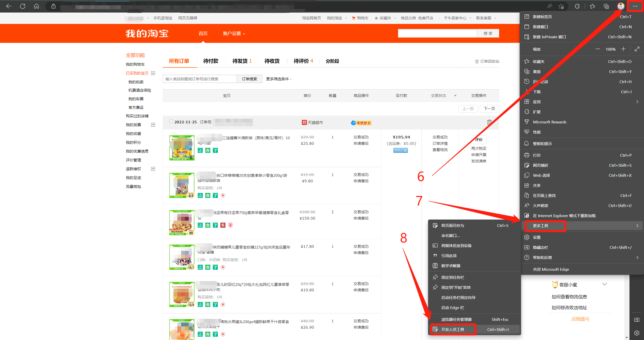The width and height of the screenshot is (644, 340).
Task: Switch to 待发货 tab
Action: (x=242, y=61)
